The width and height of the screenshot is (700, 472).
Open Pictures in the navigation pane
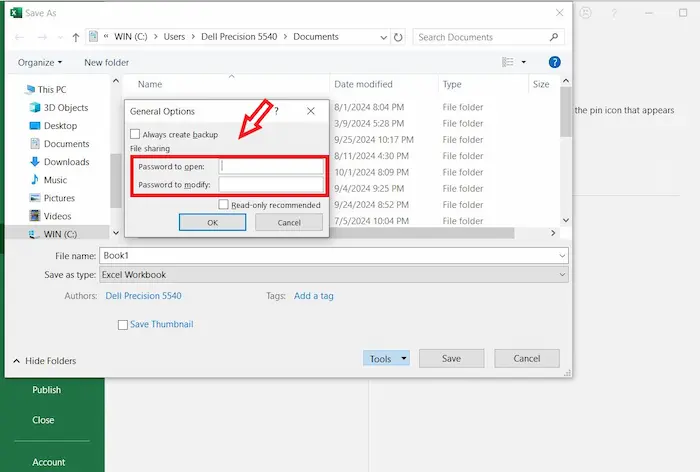click(x=52, y=198)
